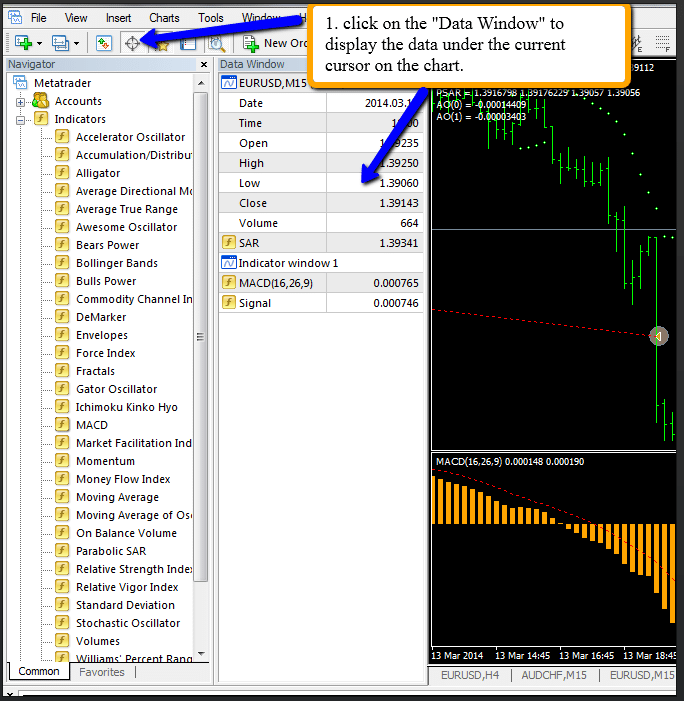
Task: Click the EURUSD,M15 header in Data Window
Action: coord(273,83)
